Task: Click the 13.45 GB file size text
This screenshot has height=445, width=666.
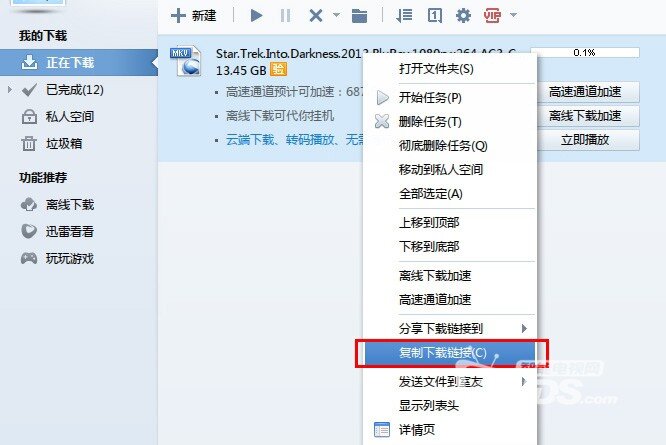Action: (241, 70)
